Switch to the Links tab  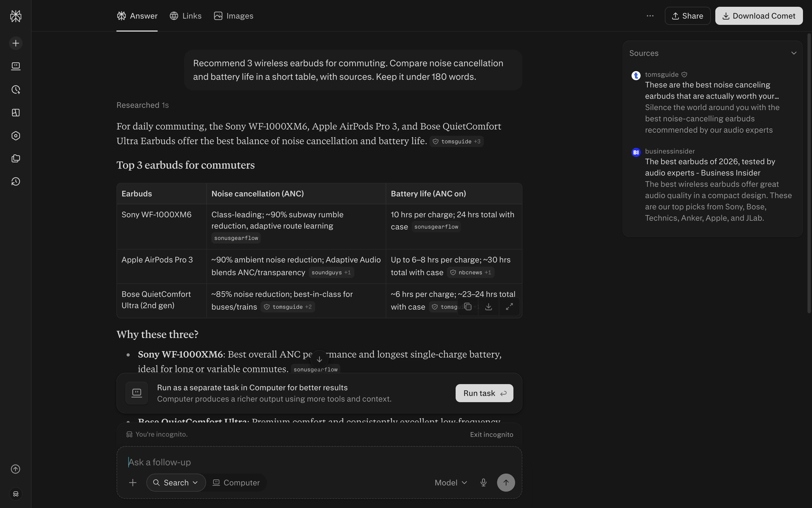[186, 16]
